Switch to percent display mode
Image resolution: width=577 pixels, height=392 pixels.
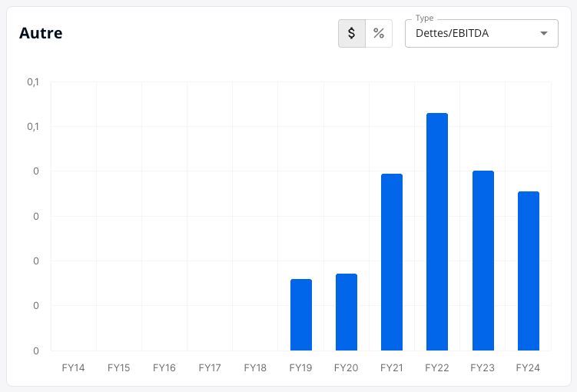379,33
